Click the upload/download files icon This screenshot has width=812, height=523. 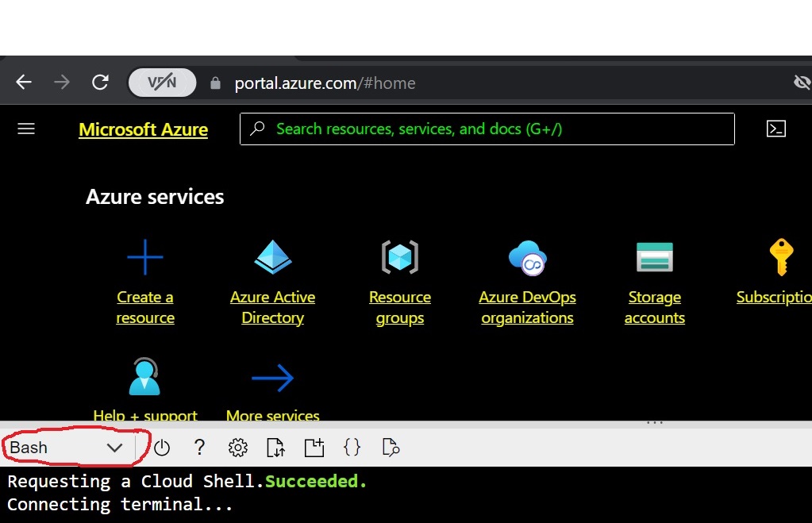pyautogui.click(x=275, y=448)
